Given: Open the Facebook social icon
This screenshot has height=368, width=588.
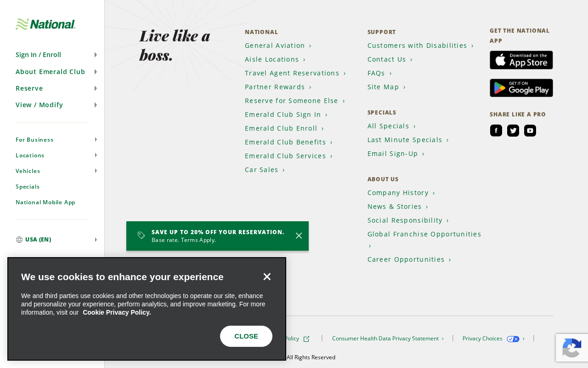Looking at the screenshot, I should [x=496, y=131].
